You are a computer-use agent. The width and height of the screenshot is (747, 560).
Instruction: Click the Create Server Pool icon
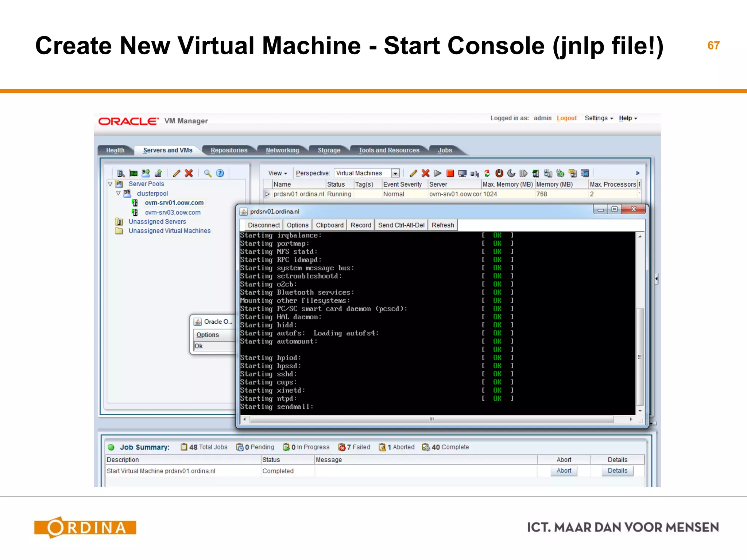tap(146, 173)
